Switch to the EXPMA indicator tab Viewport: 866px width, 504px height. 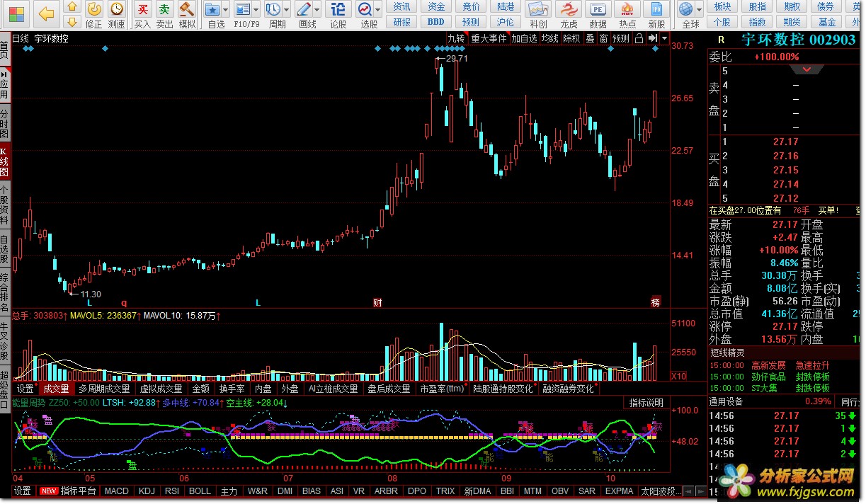pyautogui.click(x=620, y=491)
